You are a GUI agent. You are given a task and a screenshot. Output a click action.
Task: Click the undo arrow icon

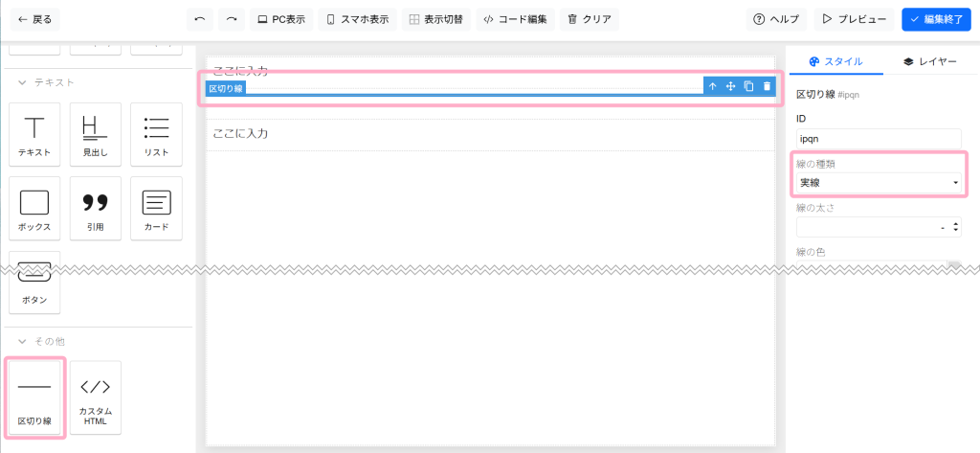click(x=199, y=19)
